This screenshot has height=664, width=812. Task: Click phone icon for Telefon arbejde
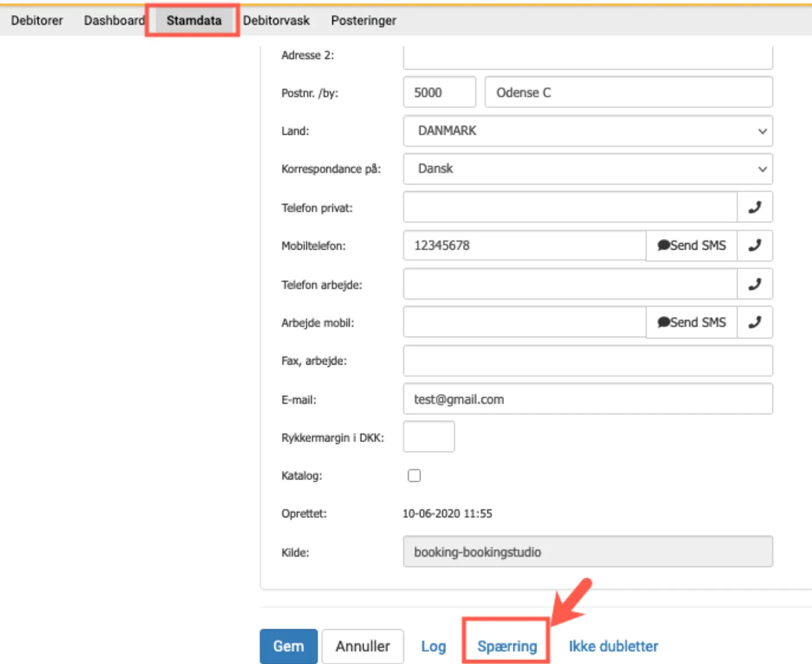[x=755, y=284]
